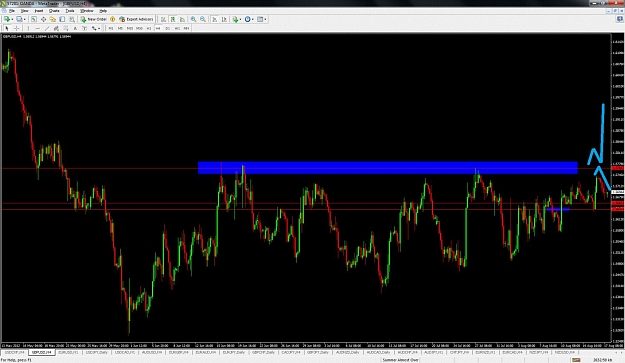Open the Arrows objects dropdown
The height and width of the screenshot is (363, 625).
tap(96, 28)
